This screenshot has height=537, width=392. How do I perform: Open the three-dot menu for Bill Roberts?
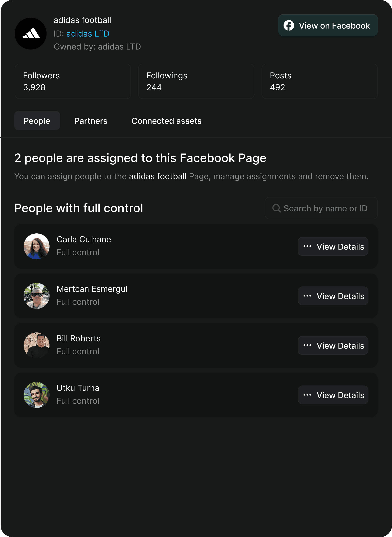pyautogui.click(x=307, y=345)
